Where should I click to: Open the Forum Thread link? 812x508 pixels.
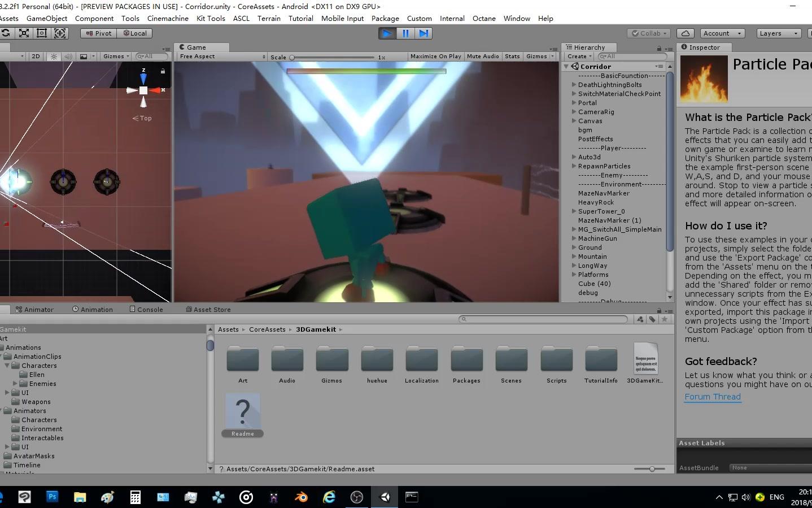pyautogui.click(x=713, y=397)
